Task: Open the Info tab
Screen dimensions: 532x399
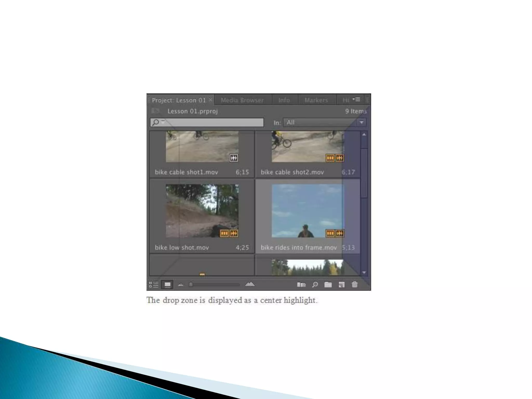Action: [x=284, y=100]
